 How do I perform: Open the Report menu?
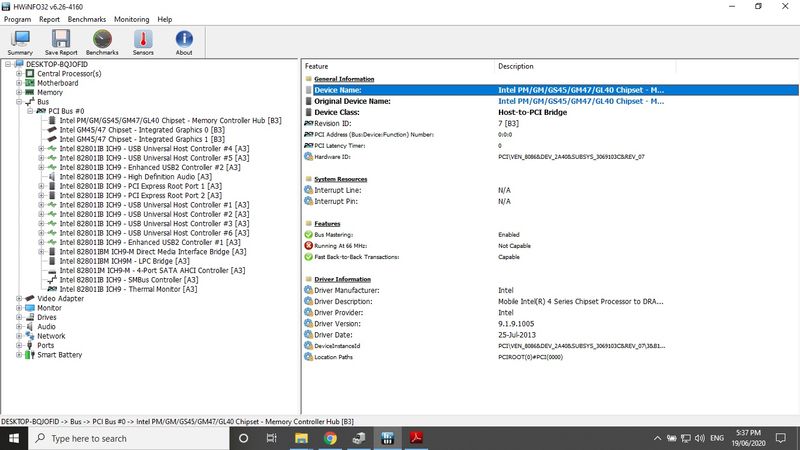(49, 19)
